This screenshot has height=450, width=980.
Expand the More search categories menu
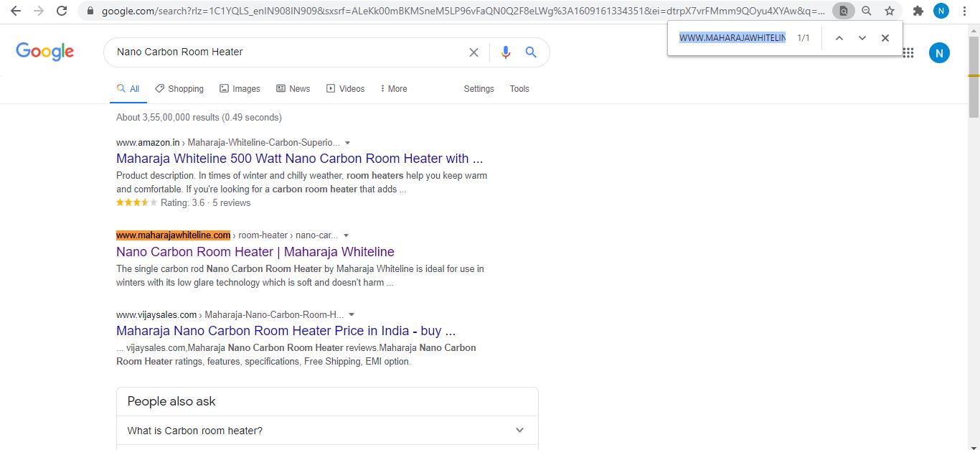394,89
